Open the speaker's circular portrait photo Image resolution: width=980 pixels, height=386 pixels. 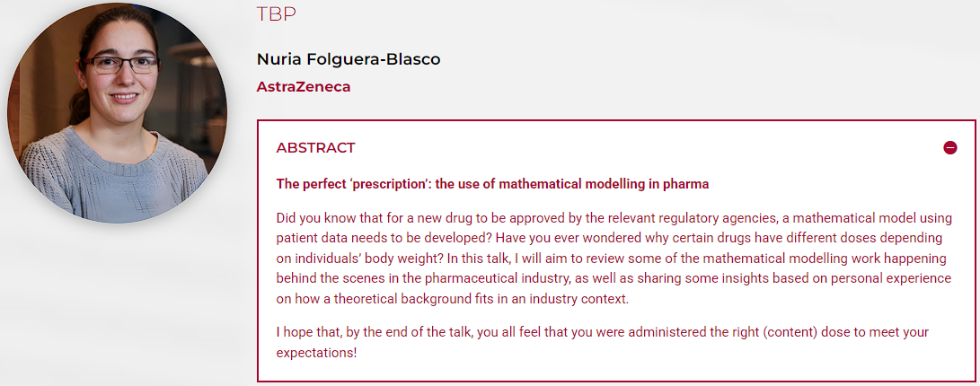click(x=116, y=112)
